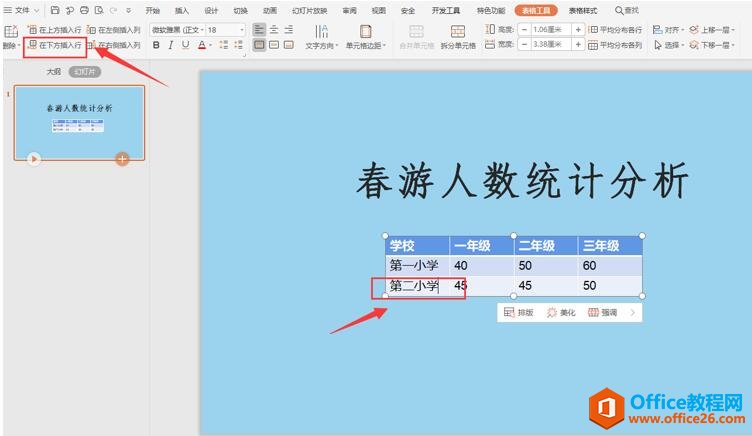This screenshot has width=752, height=436.
Task: Click 平均分布各列 distribute columns evenly
Action: 615,45
